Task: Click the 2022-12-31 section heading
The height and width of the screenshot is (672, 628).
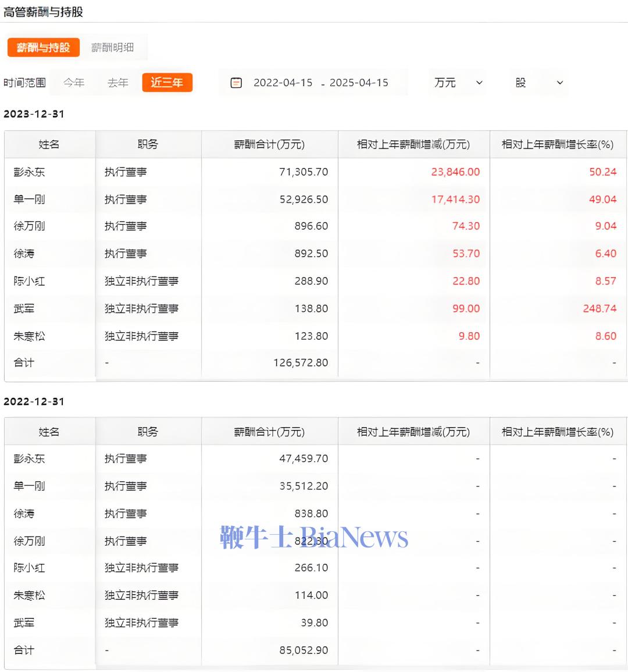Action: 34,401
